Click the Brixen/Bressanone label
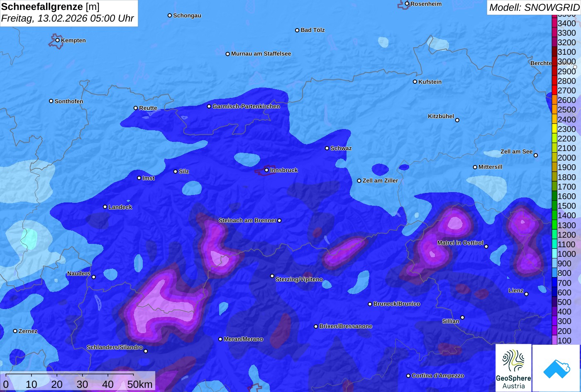This screenshot has width=581, height=392. (346, 326)
